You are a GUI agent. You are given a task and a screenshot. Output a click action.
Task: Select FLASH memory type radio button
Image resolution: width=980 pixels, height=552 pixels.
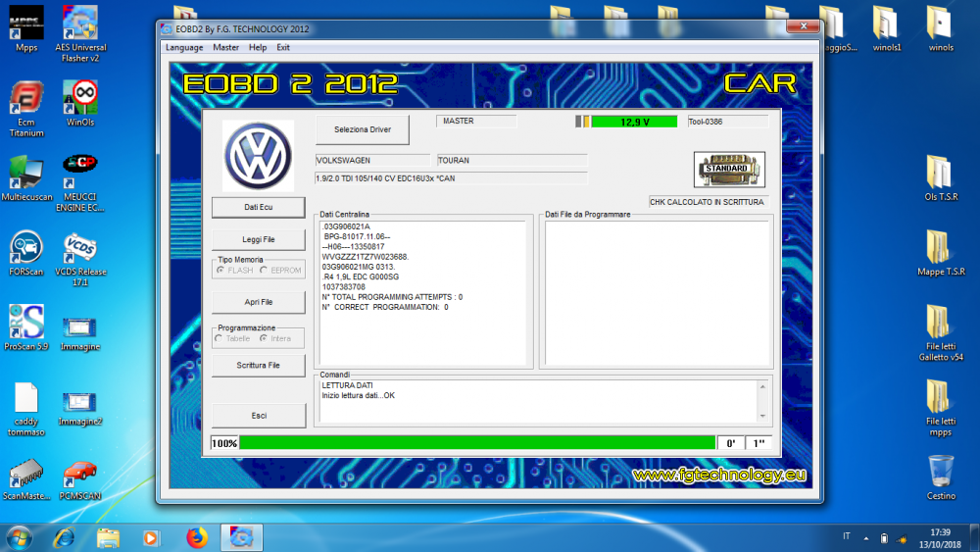220,270
